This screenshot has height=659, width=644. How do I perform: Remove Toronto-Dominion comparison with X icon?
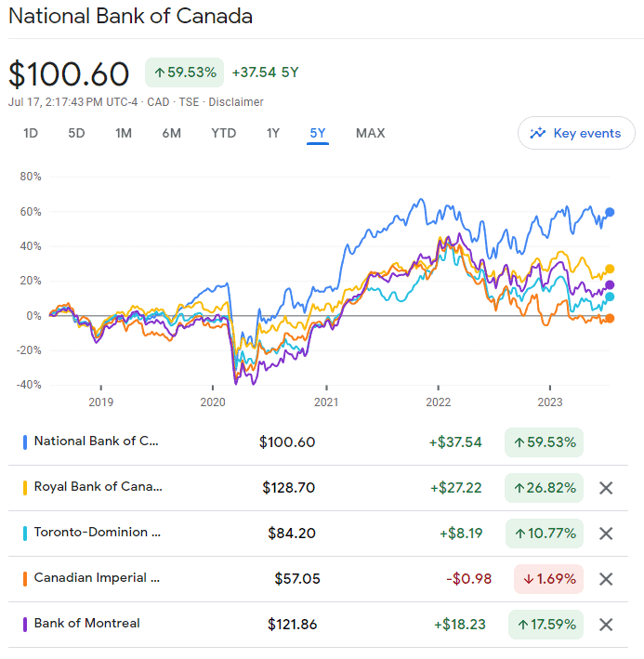point(606,534)
